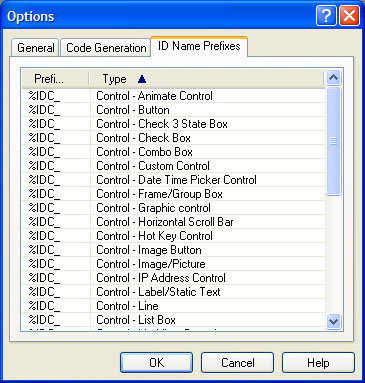This screenshot has height=383, width=365.
Task: Click the Help button at the bottom
Action: pyautogui.click(x=318, y=363)
